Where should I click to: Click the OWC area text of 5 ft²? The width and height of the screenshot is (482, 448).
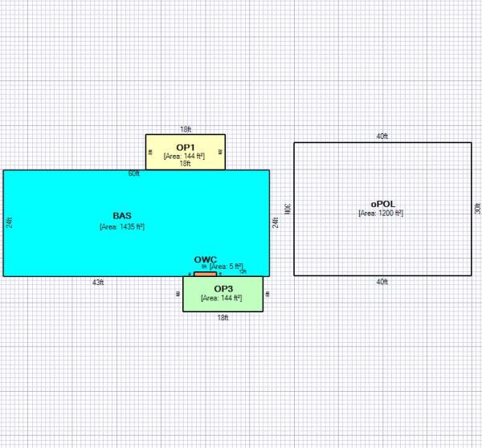click(226, 266)
